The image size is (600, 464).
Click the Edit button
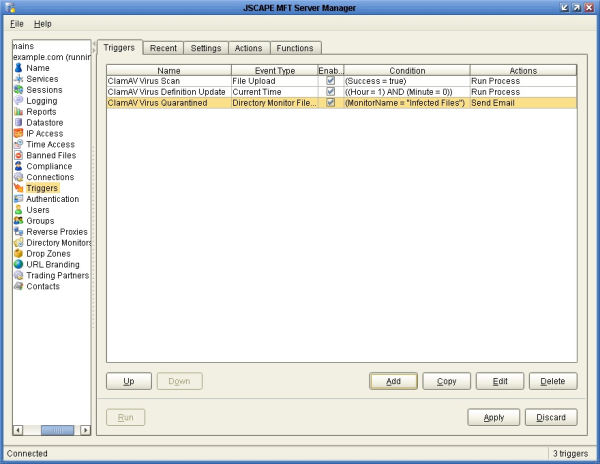pyautogui.click(x=500, y=381)
